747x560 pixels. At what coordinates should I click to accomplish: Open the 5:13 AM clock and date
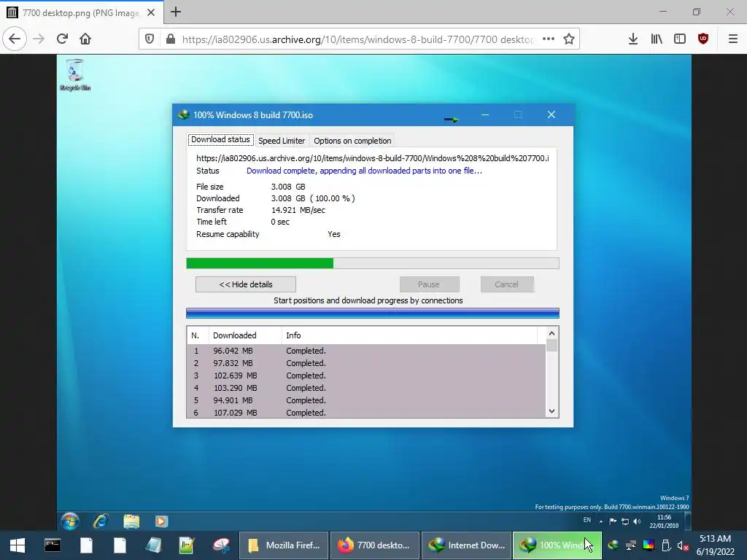pyautogui.click(x=715, y=545)
